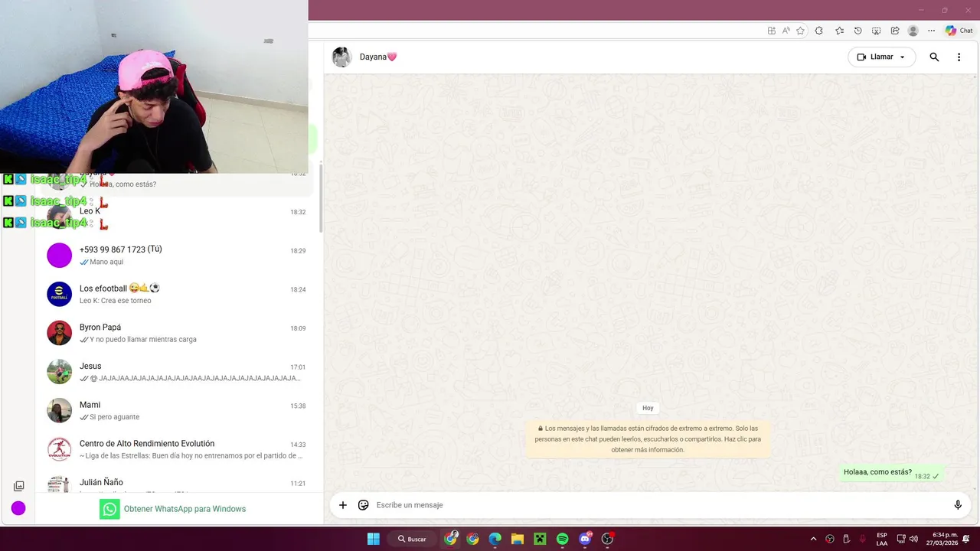The height and width of the screenshot is (551, 980).
Task: Click the Dayana contact name in header
Action: pos(378,57)
